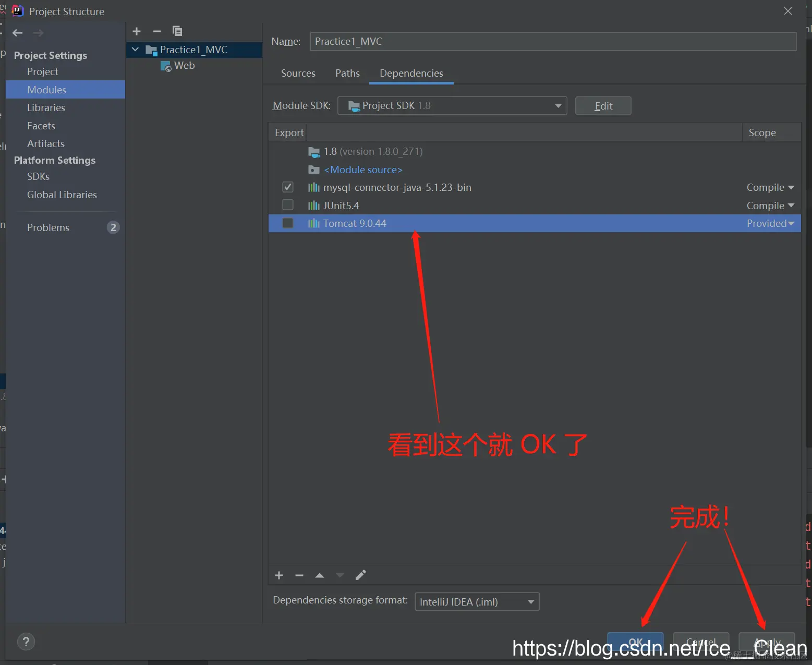Image resolution: width=812 pixels, height=665 pixels.
Task: Click the <Module source> entry
Action: 363,170
